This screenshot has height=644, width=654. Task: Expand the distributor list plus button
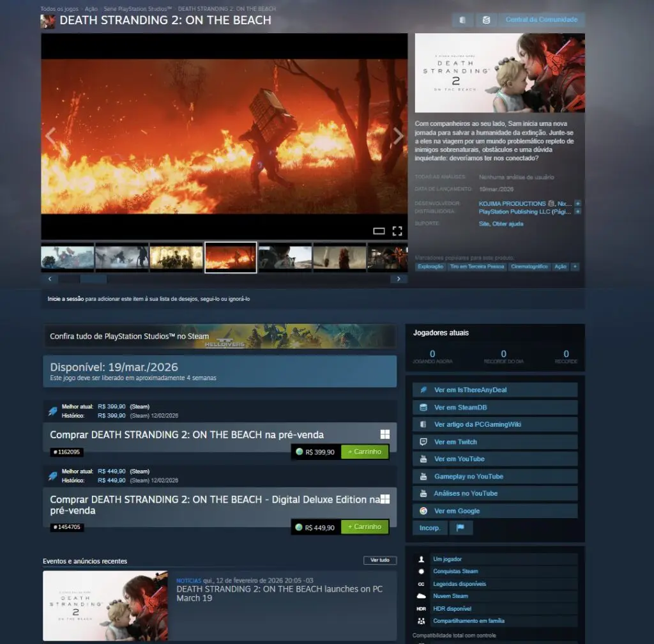[577, 211]
